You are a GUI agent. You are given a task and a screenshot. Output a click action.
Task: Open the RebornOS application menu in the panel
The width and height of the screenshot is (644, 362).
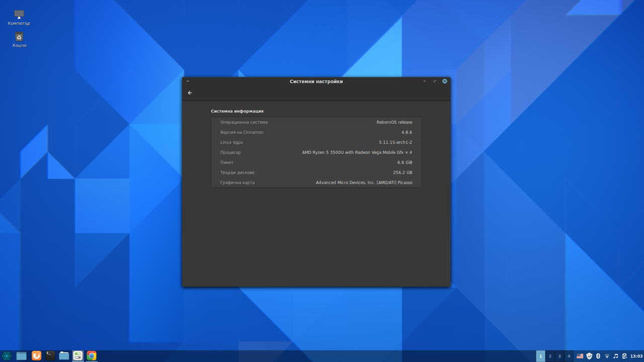7,356
